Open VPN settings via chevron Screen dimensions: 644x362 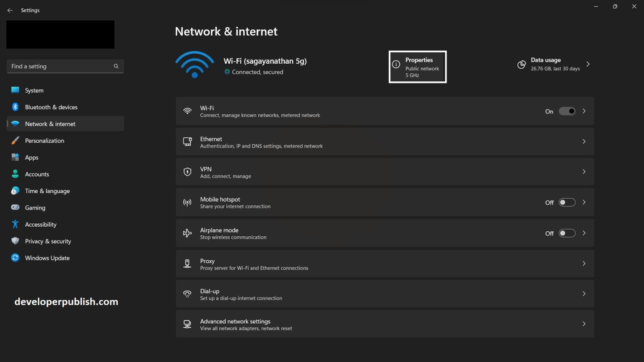(584, 171)
